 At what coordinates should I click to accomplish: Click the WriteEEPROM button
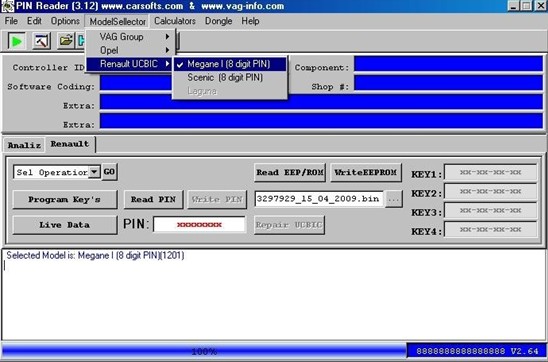[x=366, y=172]
